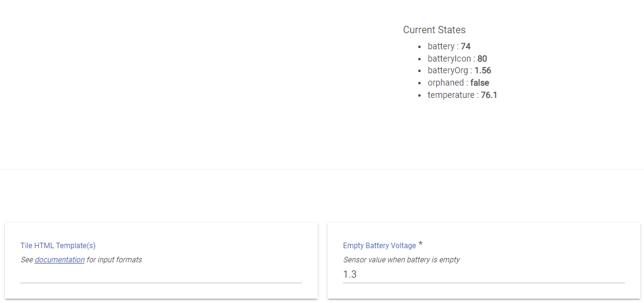Click the temperature value 76.1

[489, 95]
